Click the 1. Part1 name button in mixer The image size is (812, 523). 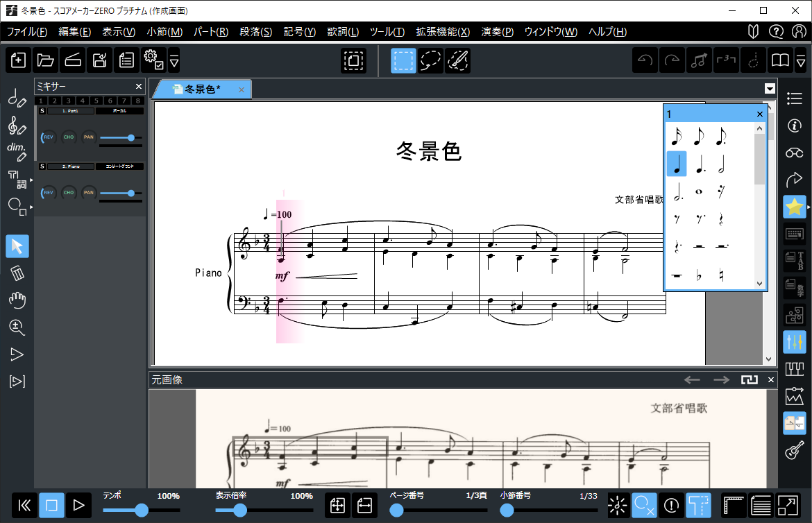point(70,111)
